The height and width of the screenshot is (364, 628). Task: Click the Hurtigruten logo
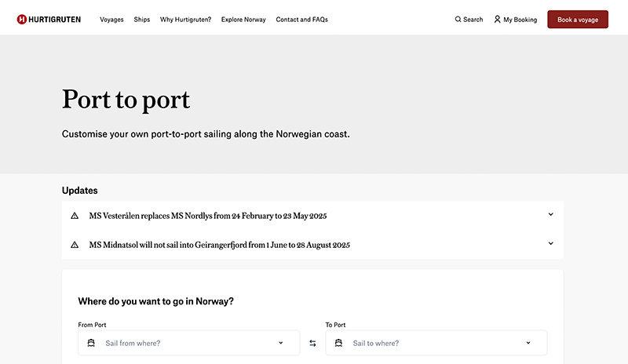tap(49, 20)
